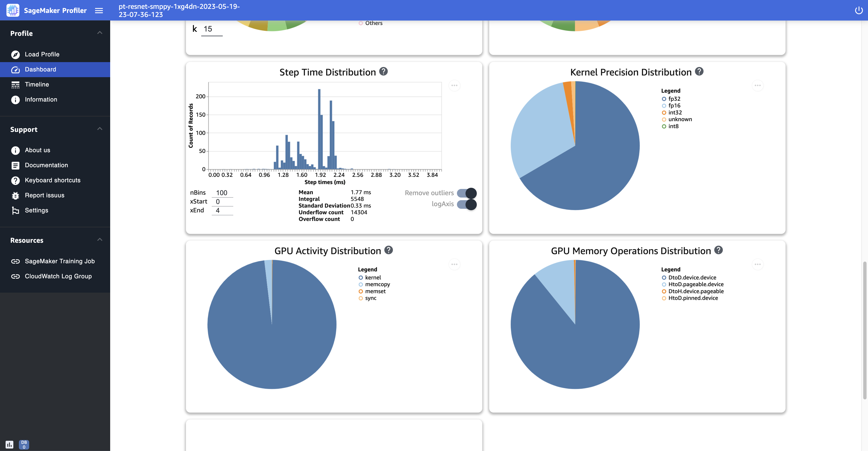Click the Dashboard sidebar icon

coord(16,69)
